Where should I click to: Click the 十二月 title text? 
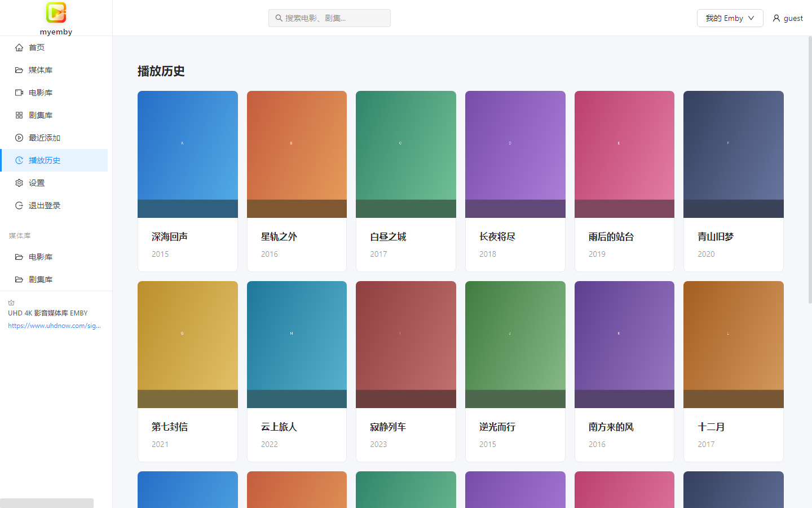coord(711,427)
